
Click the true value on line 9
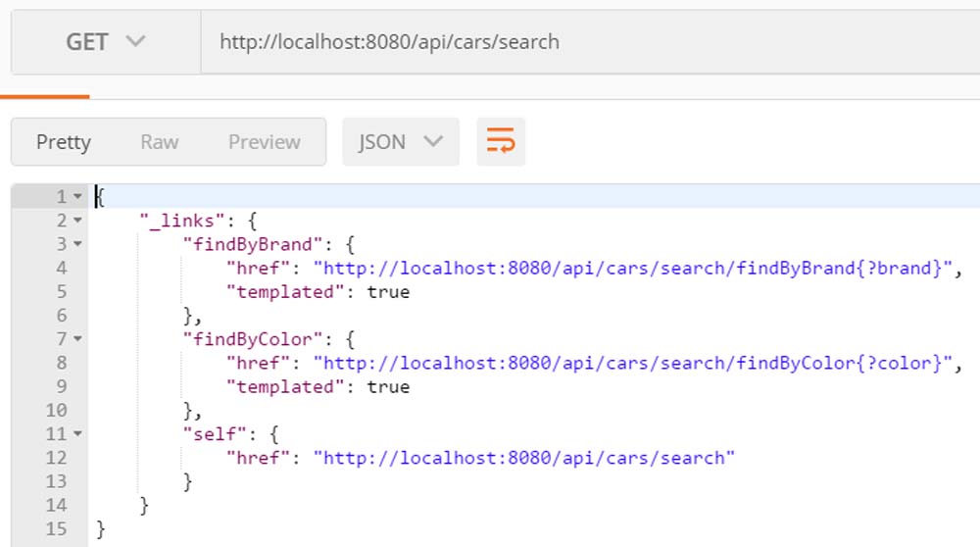(x=388, y=387)
